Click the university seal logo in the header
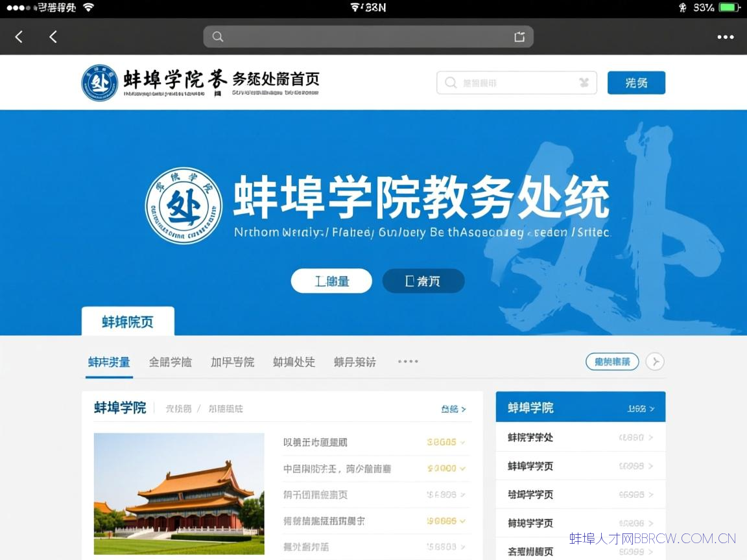Screen dimensions: 747x560 click(x=98, y=82)
